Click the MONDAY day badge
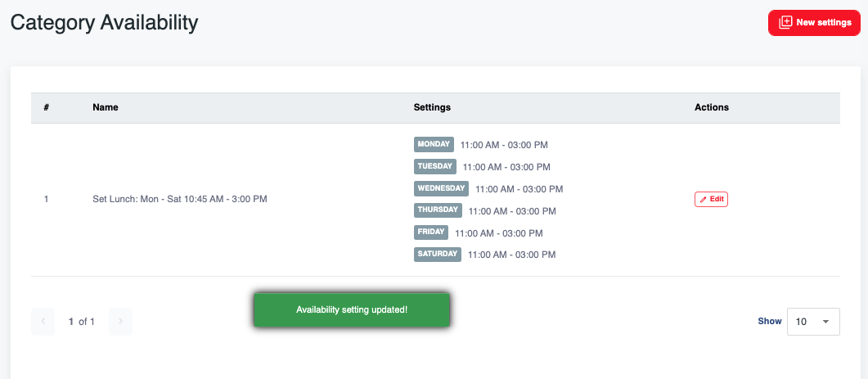The image size is (868, 379). (x=434, y=144)
